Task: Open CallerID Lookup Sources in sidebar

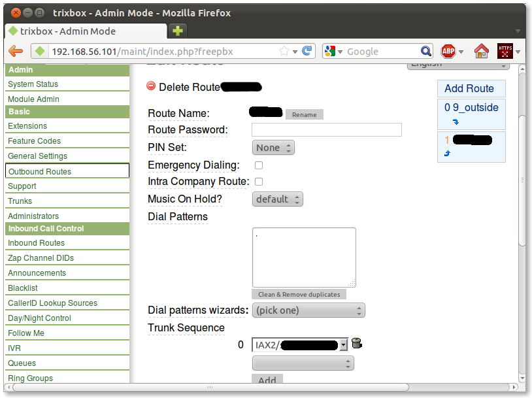Action: pyautogui.click(x=52, y=303)
